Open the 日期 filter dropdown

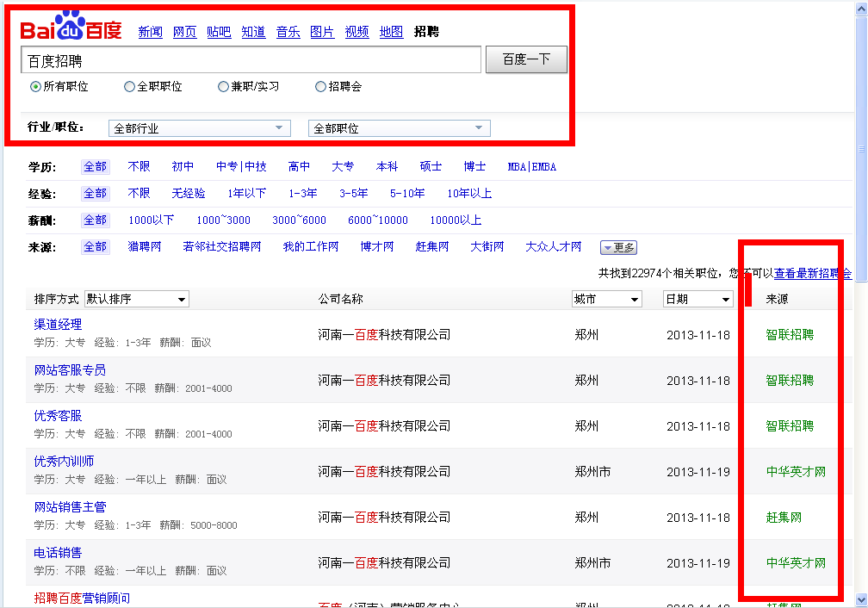(698, 299)
